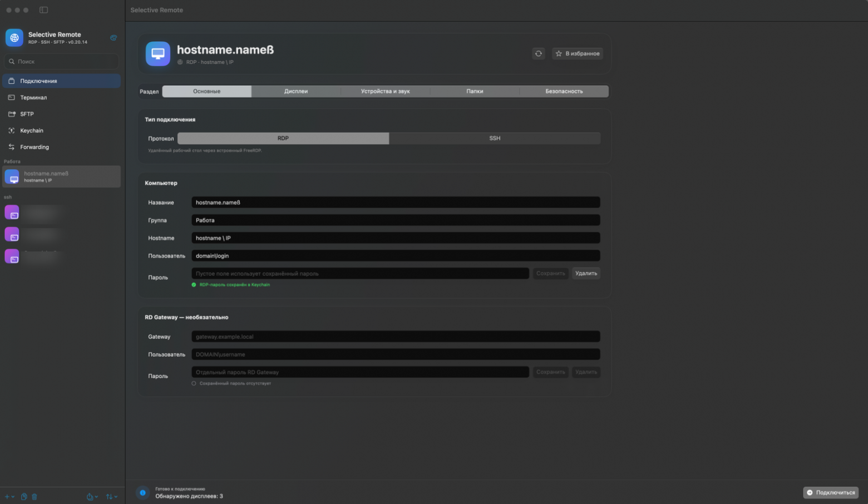Focus the Gateway address input field

click(x=396, y=337)
